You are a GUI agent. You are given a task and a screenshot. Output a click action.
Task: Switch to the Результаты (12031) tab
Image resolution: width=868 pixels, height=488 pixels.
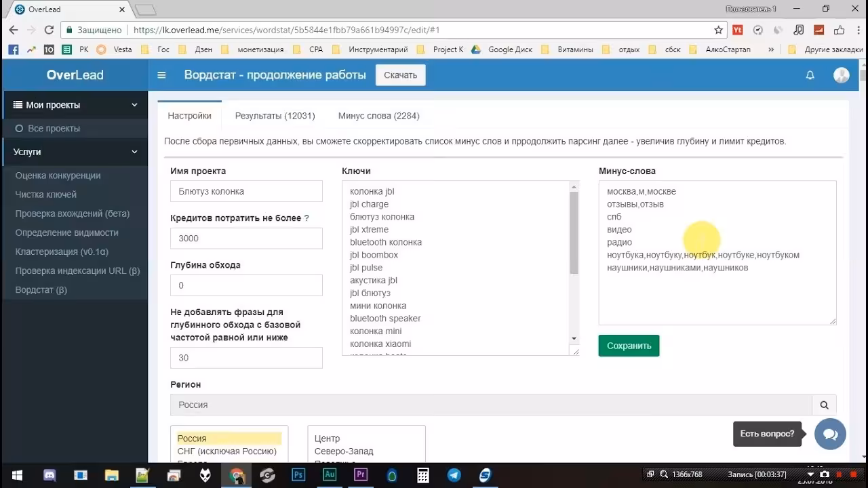[275, 116]
